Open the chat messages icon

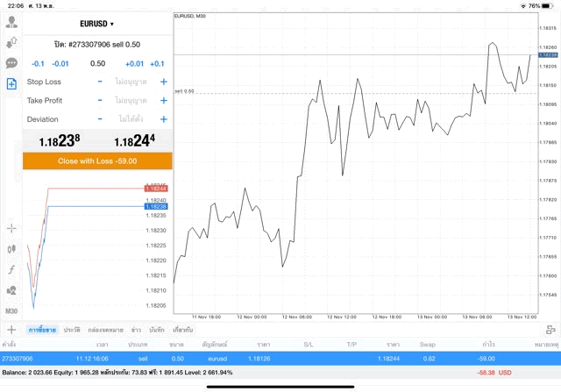[x=11, y=63]
